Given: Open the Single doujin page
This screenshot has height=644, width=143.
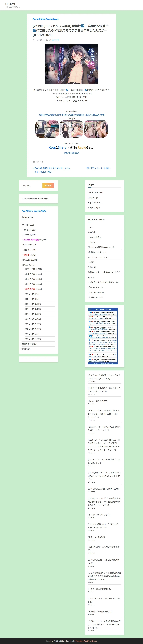Looking at the screenshot, I should (94, 207).
